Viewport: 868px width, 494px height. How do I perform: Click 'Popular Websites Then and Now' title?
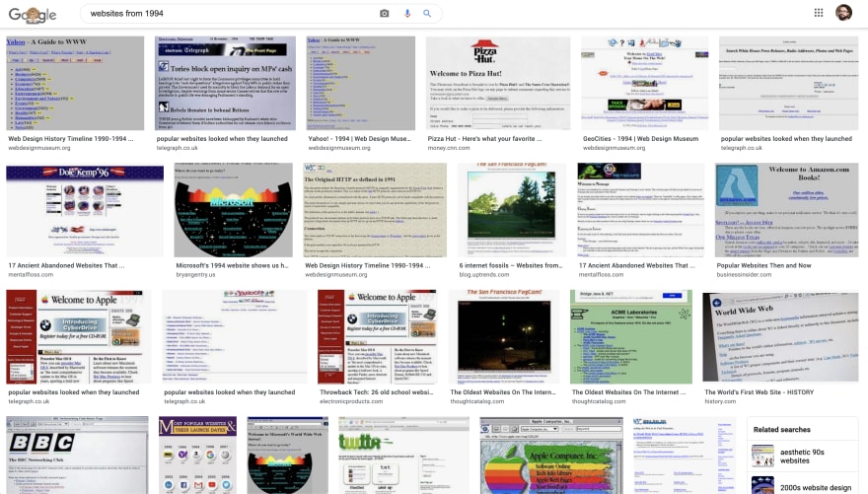tap(763, 265)
